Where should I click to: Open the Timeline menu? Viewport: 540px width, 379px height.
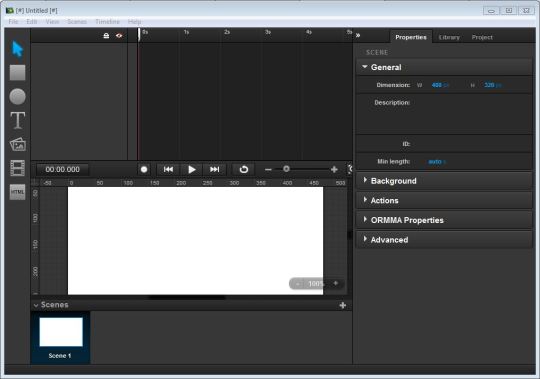coord(107,22)
